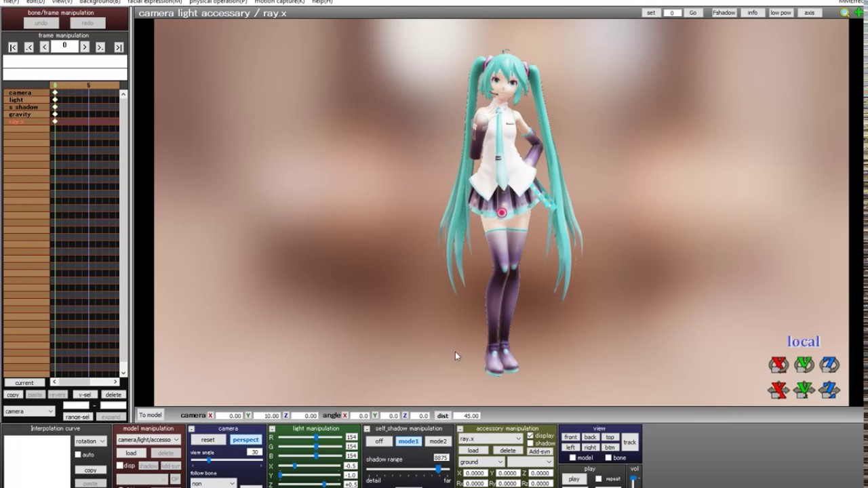
Task: Click the To model button
Action: 151,415
